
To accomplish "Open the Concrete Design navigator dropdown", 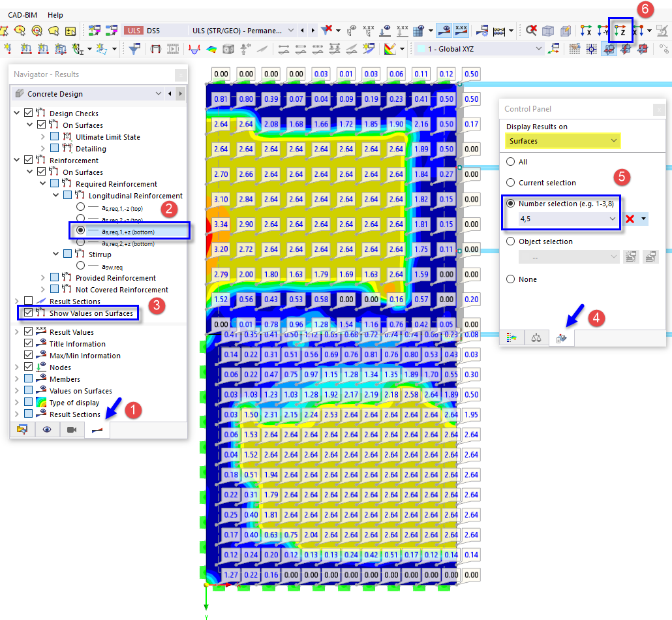I will (x=87, y=93).
